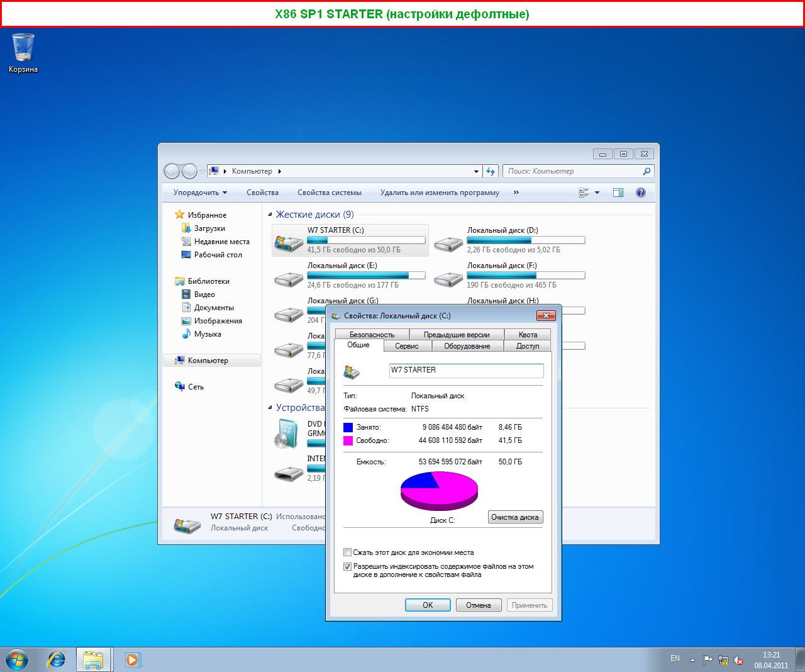Click Свойства системы toolbar command
This screenshot has height=672, width=805.
[330, 193]
